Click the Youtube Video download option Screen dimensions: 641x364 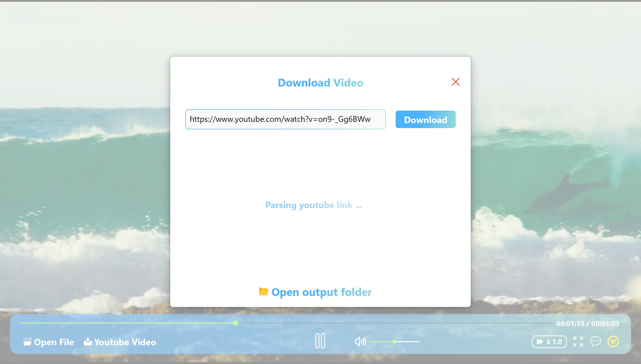(120, 342)
